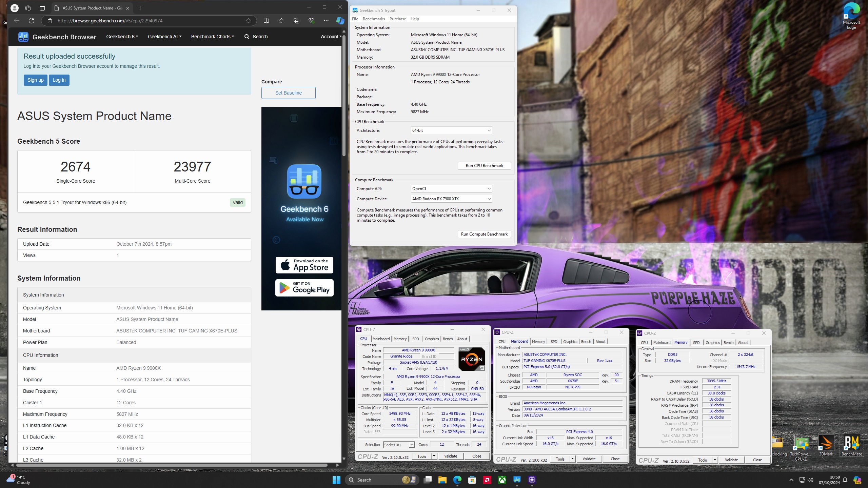Screen dimensions: 868x488
Task: Open Copilot sidebar in Edge
Action: click(x=340, y=21)
